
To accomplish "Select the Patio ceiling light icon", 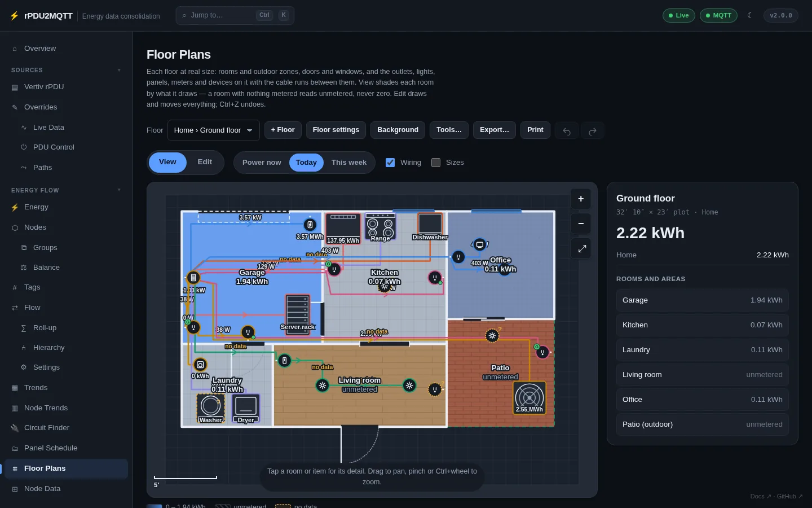I will pyautogui.click(x=492, y=336).
